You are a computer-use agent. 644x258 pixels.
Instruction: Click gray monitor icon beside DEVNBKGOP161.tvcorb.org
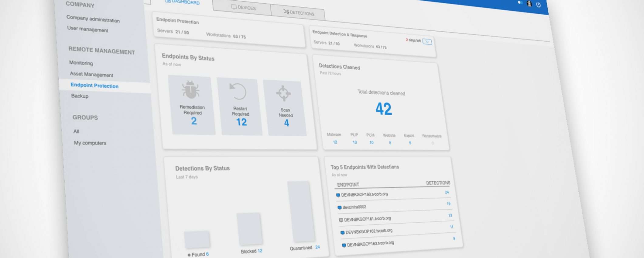(x=341, y=220)
